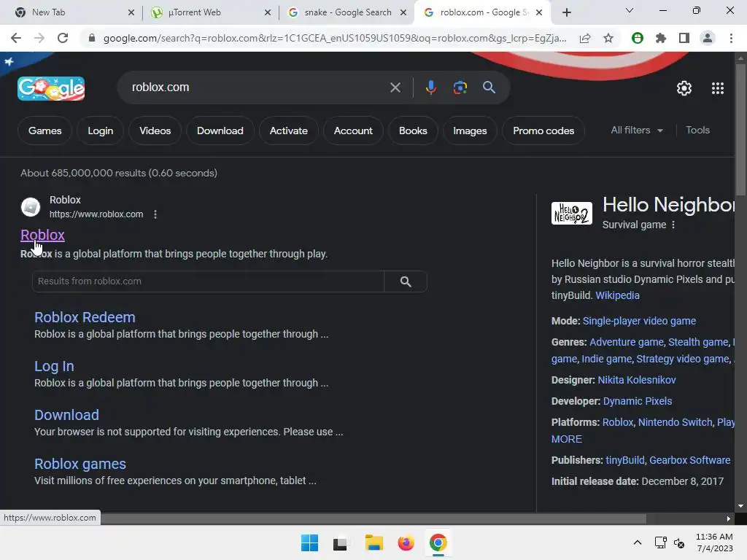Click the horizontal scrollbar
The width and height of the screenshot is (747, 560).
[373, 518]
